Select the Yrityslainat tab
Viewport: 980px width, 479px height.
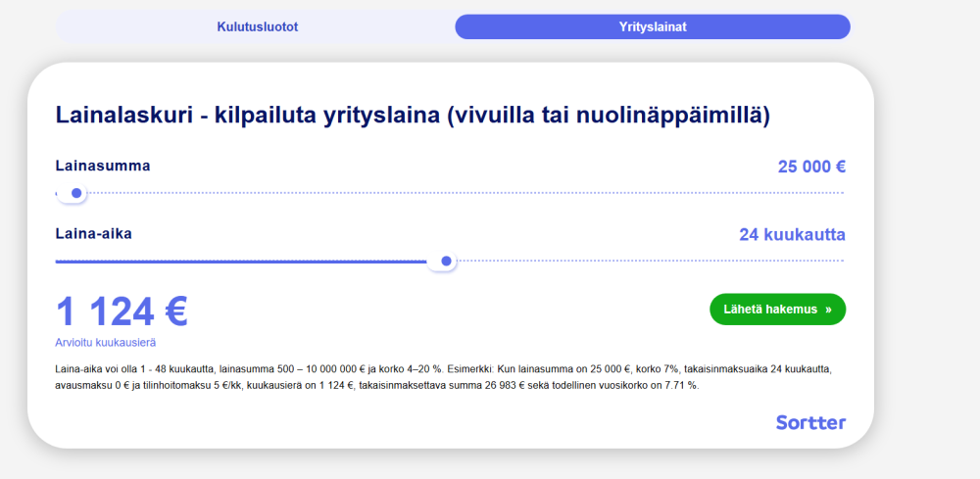point(652,27)
